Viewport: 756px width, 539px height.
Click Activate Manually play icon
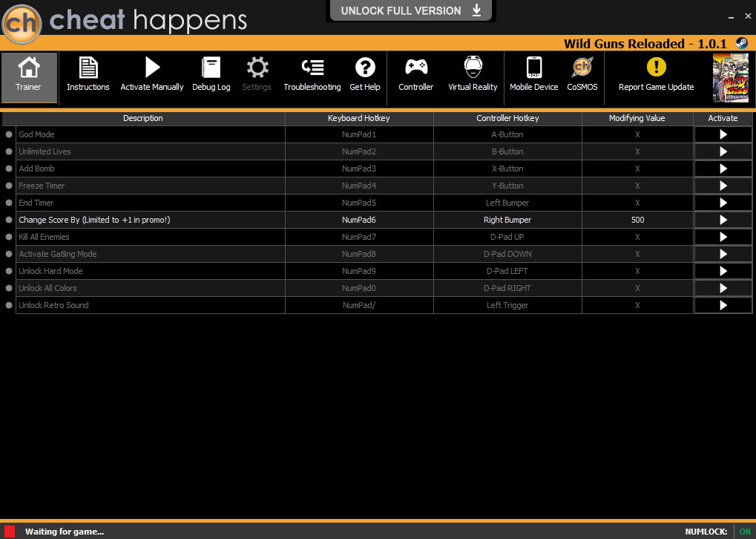tap(152, 68)
